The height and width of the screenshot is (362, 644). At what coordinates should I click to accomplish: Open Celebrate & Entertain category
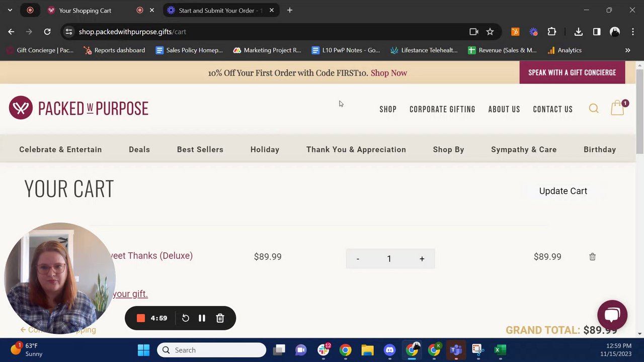[60, 149]
